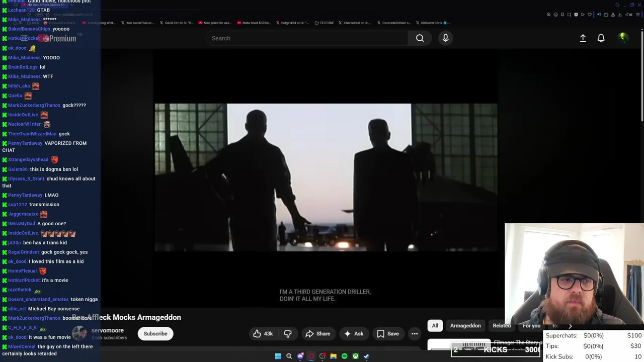Open the servomoore channel name link
Viewport: 644px width, 362px height.
pyautogui.click(x=107, y=330)
